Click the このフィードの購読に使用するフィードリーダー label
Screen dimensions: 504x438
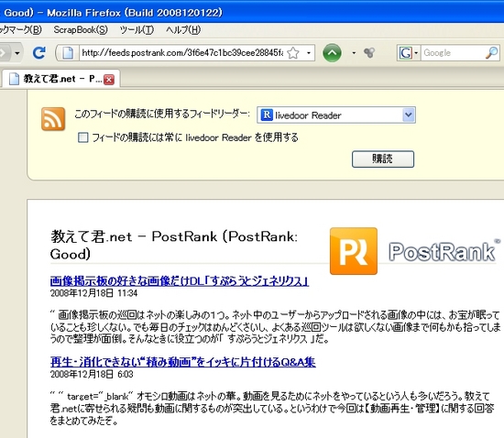pos(162,114)
